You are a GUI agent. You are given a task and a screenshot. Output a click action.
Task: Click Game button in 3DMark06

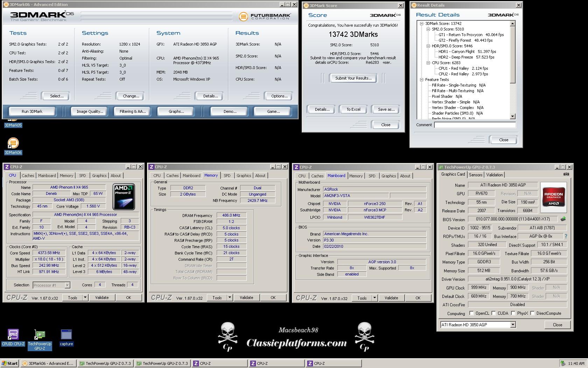[x=273, y=111]
